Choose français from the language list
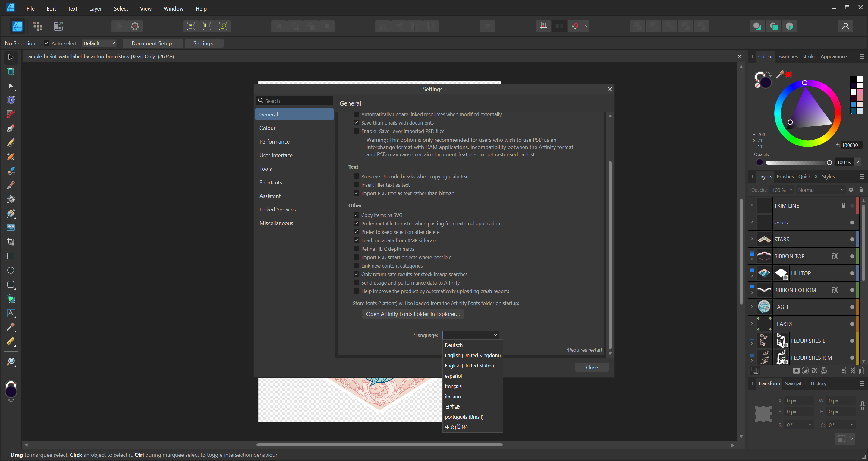The width and height of the screenshot is (868, 461). click(x=453, y=386)
